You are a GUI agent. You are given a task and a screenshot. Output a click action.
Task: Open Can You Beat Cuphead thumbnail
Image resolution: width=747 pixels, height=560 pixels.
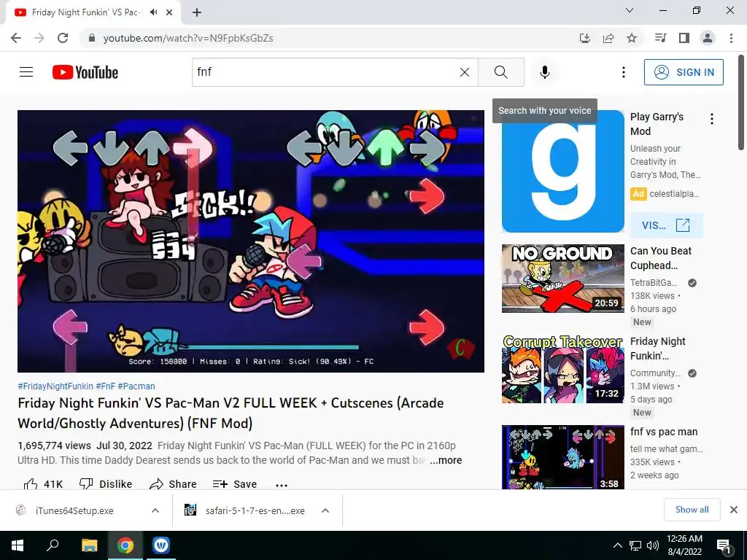pyautogui.click(x=562, y=278)
